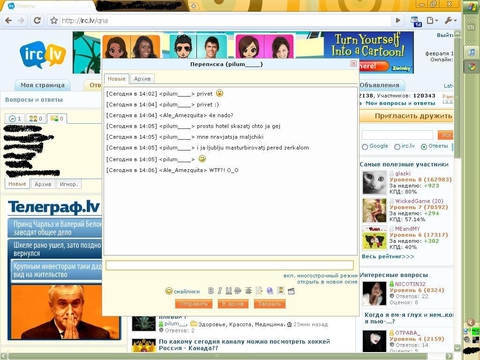Open the clock counter tab showing 1

pyautogui.click(x=15, y=118)
